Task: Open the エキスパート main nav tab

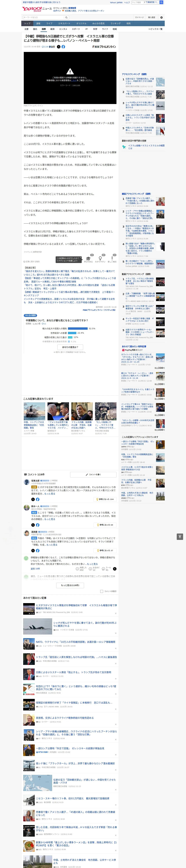Action: coord(64,24)
